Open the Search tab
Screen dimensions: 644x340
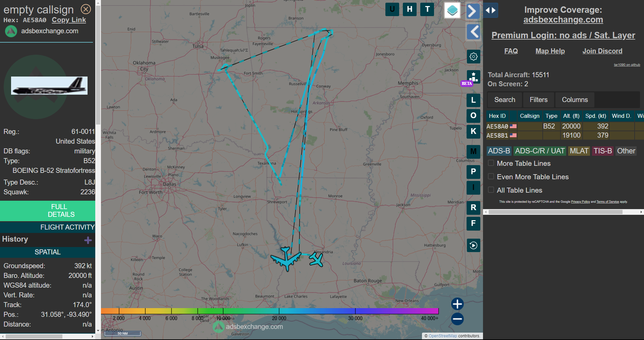(504, 100)
